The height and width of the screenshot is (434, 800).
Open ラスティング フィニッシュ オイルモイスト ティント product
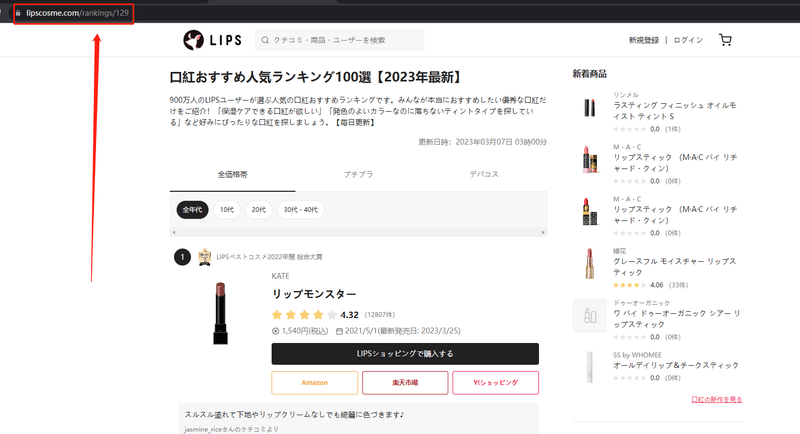click(x=674, y=111)
